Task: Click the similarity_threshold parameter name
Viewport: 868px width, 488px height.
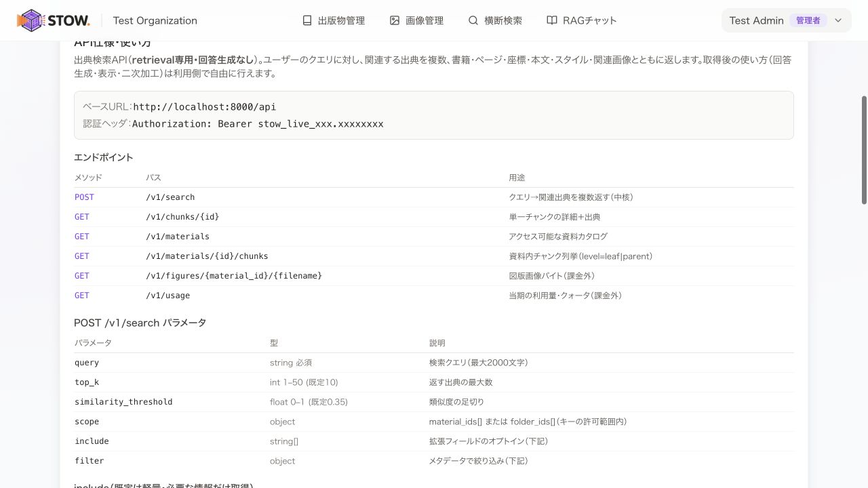Action: click(123, 402)
